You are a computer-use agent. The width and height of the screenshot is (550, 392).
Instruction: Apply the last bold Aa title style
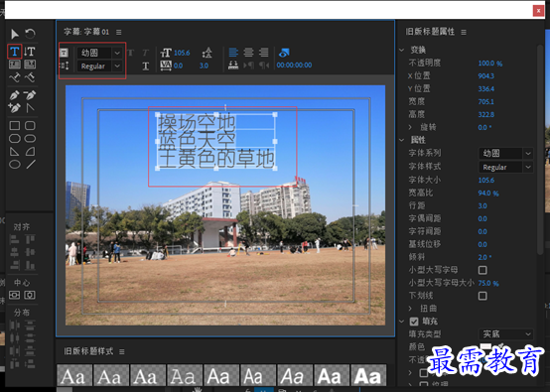(x=368, y=375)
